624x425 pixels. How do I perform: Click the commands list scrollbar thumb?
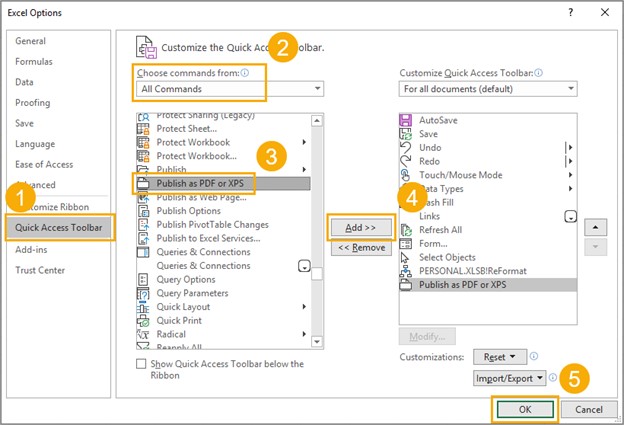pyautogui.click(x=317, y=274)
